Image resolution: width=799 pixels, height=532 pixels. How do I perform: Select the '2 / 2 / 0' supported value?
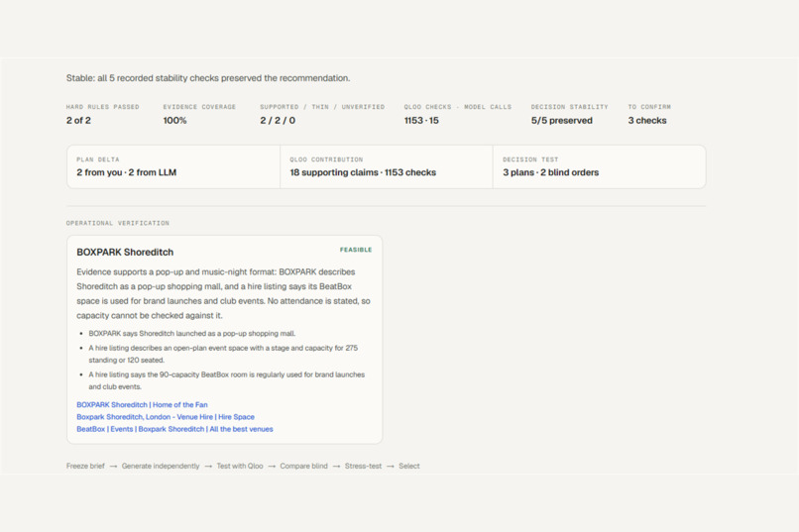coord(278,121)
